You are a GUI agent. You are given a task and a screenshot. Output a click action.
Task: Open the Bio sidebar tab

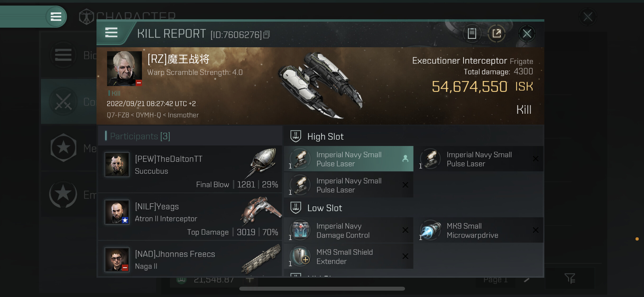(63, 55)
